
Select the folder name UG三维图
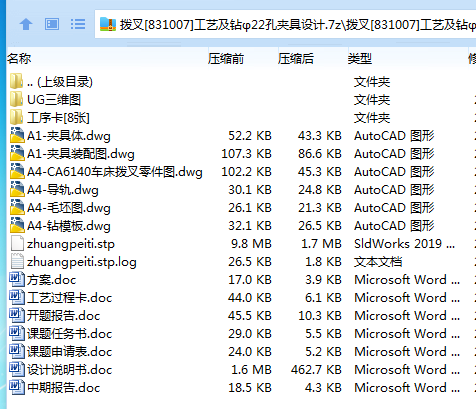[54, 100]
